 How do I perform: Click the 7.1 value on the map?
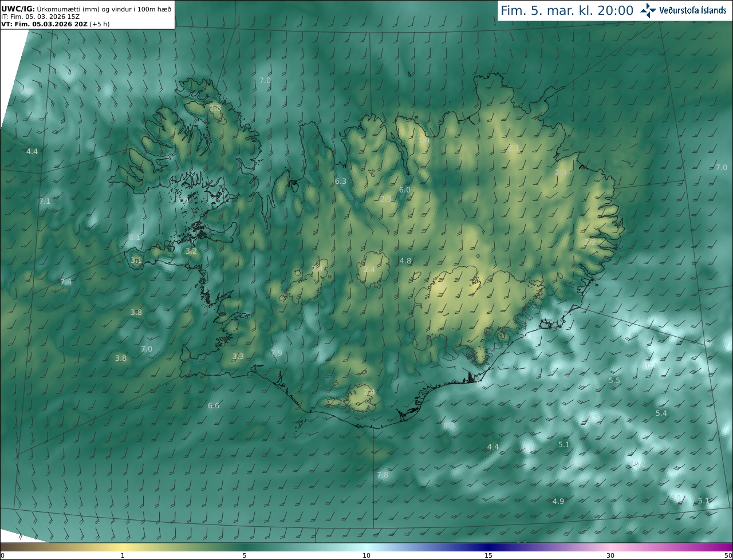point(45,202)
